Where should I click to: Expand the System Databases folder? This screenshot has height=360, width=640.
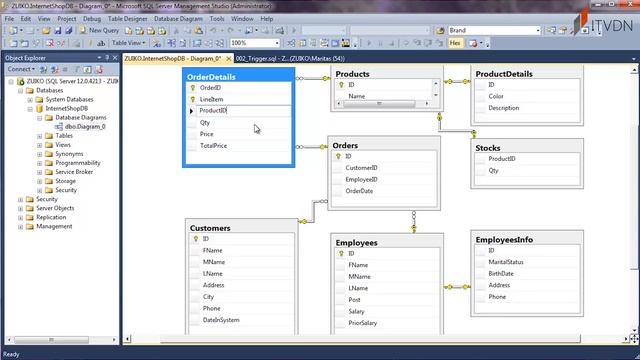coord(30,100)
